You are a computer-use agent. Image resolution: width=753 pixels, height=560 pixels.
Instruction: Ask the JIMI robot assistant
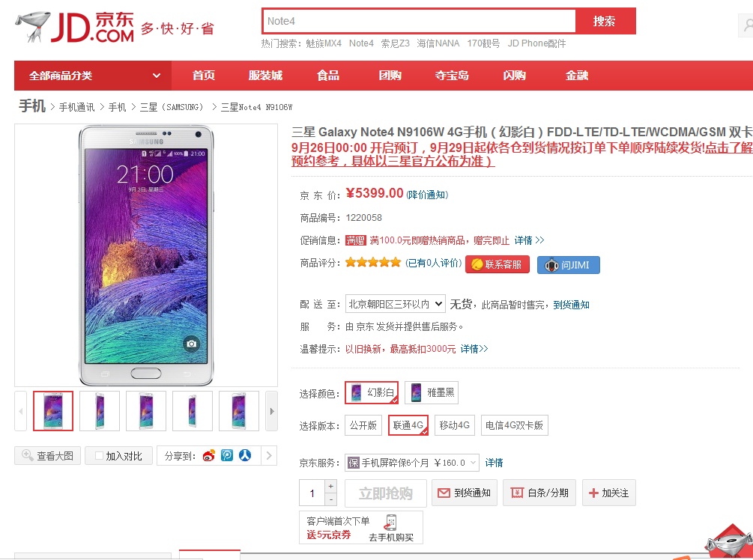[568, 264]
